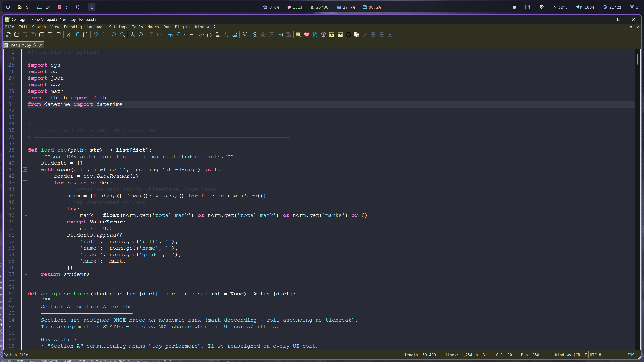
Task: Toggle show all characters pilcrow icon
Action: (x=178, y=35)
